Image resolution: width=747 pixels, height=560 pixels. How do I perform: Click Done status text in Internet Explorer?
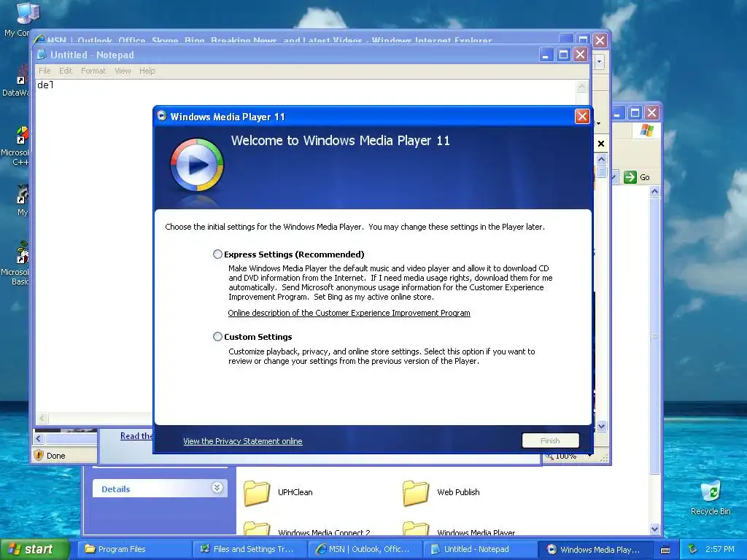coord(55,456)
